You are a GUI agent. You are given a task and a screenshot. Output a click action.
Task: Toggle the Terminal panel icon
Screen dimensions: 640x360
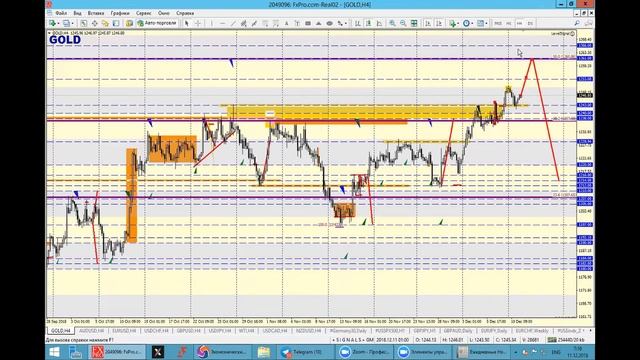116,23
